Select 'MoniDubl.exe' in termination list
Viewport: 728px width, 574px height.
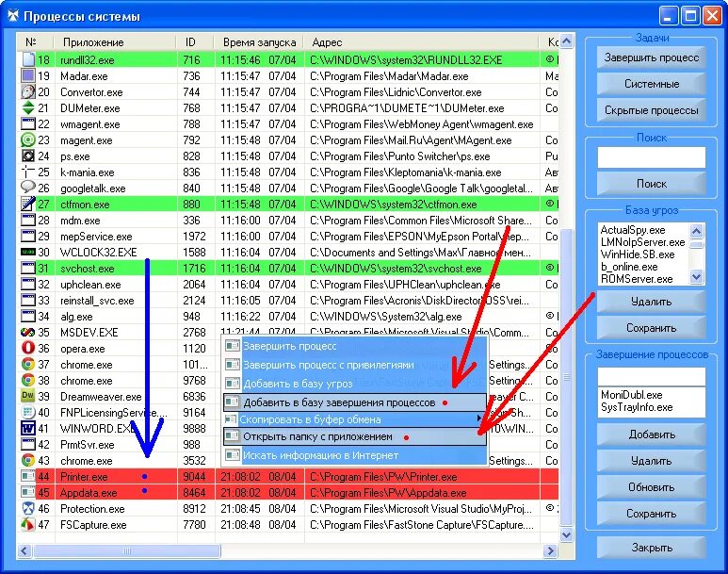631,395
